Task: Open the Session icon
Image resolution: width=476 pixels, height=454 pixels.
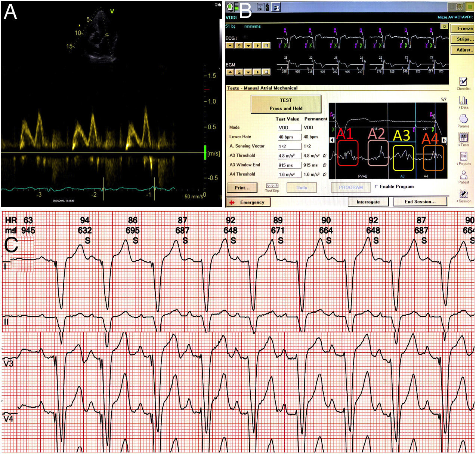Action: (x=463, y=194)
